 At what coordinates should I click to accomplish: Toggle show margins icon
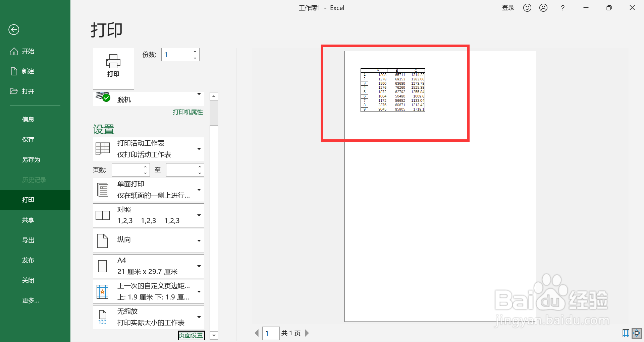pyautogui.click(x=626, y=333)
